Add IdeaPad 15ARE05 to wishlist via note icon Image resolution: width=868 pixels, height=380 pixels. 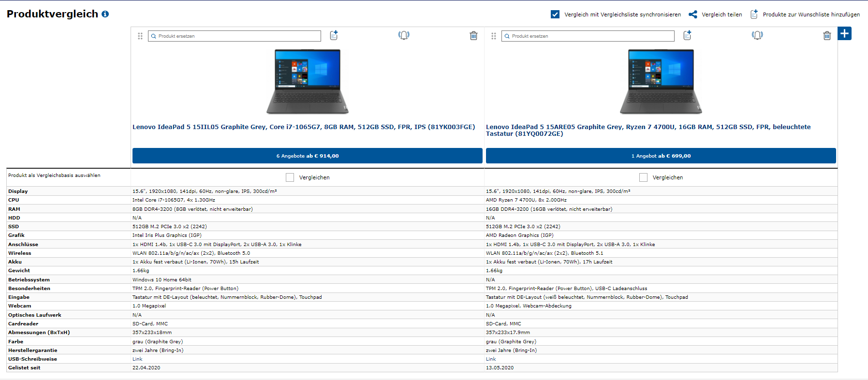point(687,35)
